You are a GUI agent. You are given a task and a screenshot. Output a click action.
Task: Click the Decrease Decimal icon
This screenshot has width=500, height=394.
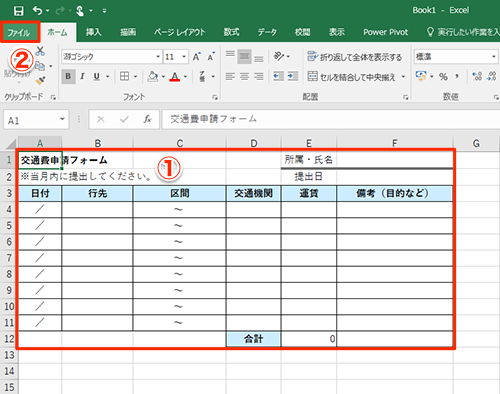(x=492, y=76)
